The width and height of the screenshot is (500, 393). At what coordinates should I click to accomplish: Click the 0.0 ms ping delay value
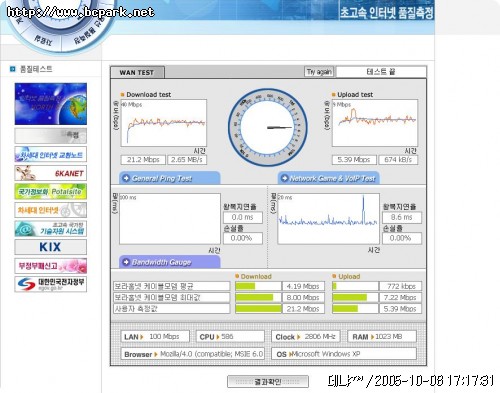point(243,217)
